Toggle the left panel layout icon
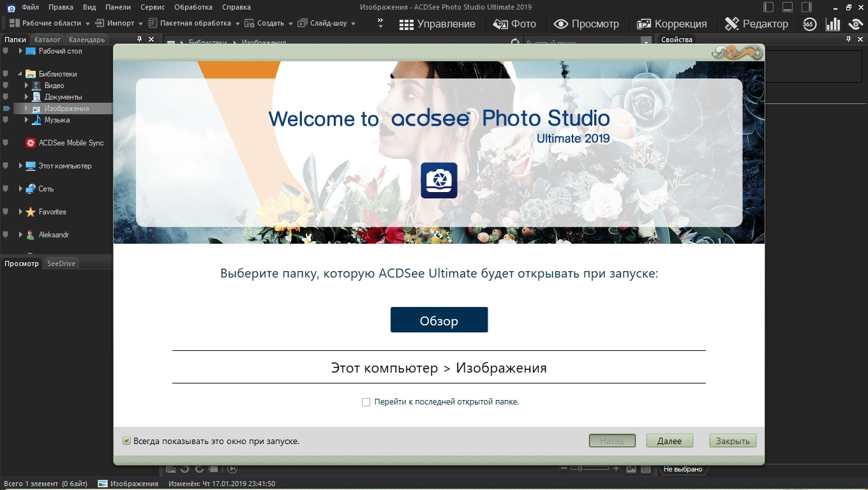 tap(768, 7)
